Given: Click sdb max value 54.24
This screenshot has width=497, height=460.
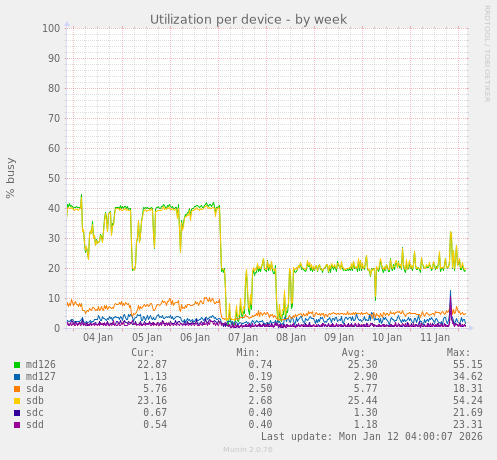Looking at the screenshot, I should coord(468,401).
